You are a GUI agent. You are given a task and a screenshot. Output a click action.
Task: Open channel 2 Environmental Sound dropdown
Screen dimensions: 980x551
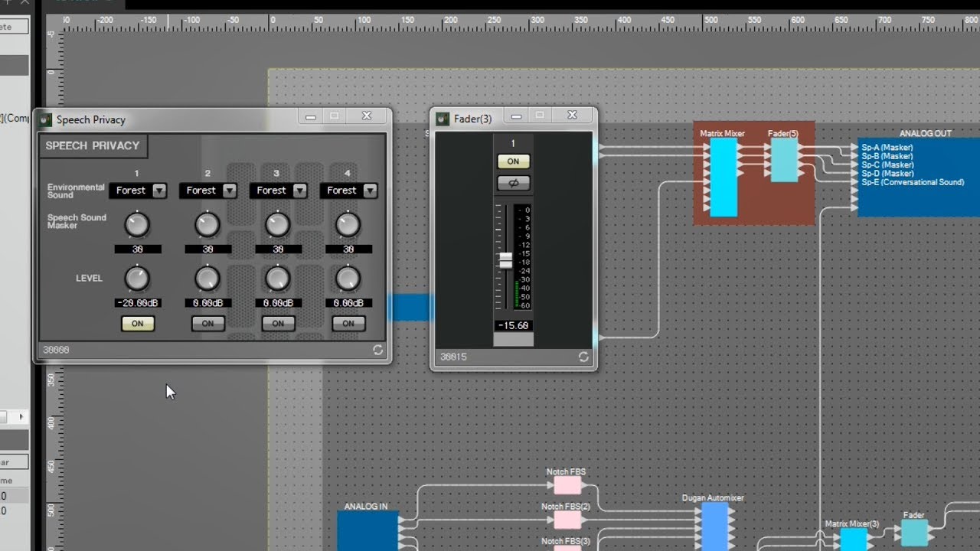click(x=208, y=191)
